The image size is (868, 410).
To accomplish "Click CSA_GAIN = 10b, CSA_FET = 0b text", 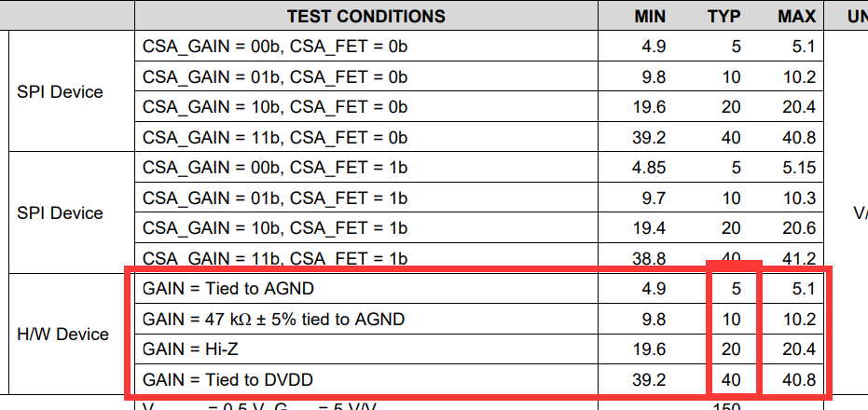I will click(275, 106).
